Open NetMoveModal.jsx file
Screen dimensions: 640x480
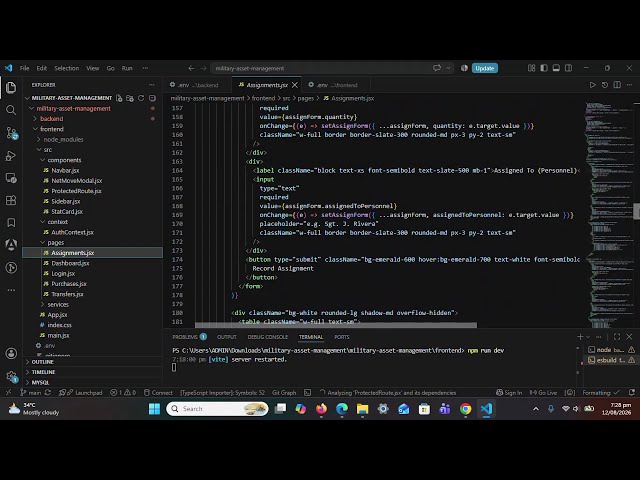[x=77, y=180]
